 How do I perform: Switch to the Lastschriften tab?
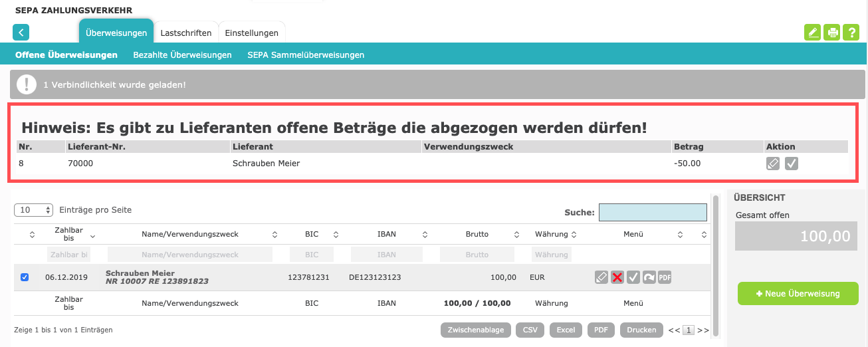[186, 33]
